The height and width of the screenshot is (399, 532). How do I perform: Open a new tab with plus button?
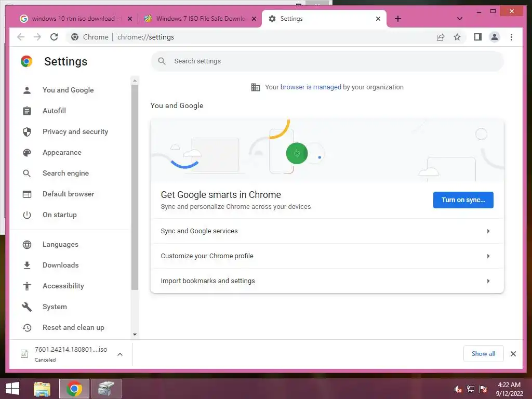[398, 19]
